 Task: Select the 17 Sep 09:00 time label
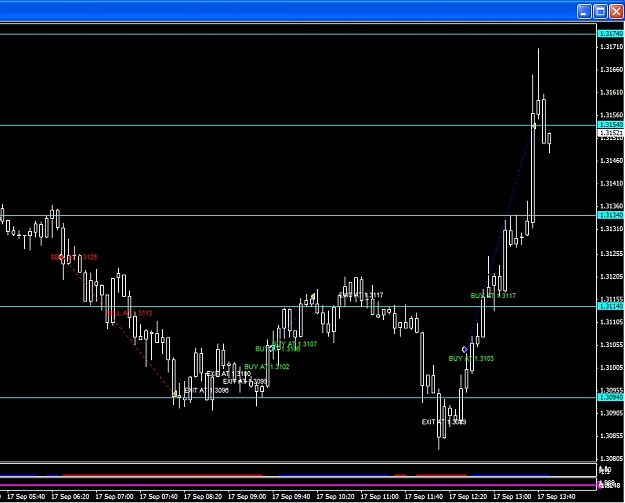tap(247, 497)
